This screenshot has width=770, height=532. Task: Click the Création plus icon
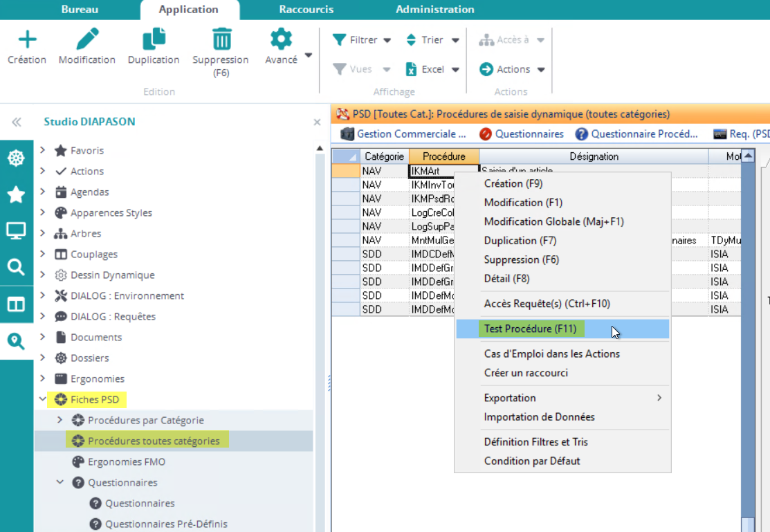[x=27, y=39]
